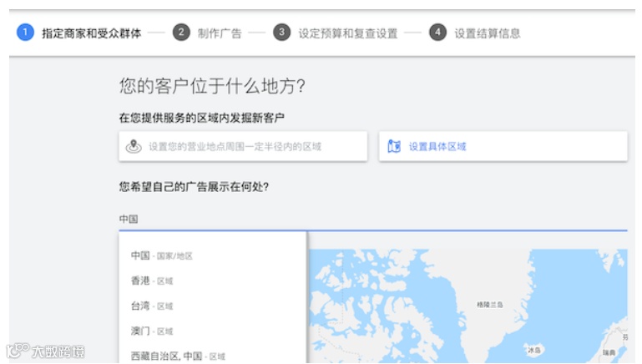Select step 2 circle icon
This screenshot has width=642, height=364.
point(181,33)
